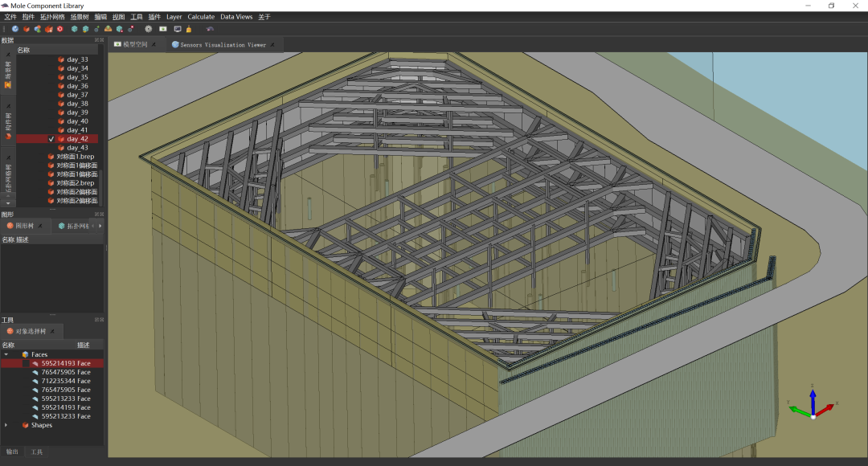This screenshot has height=466, width=868.
Task: Tick the checkbox beside the highlighted 595214193 Face
Action: click(x=27, y=363)
